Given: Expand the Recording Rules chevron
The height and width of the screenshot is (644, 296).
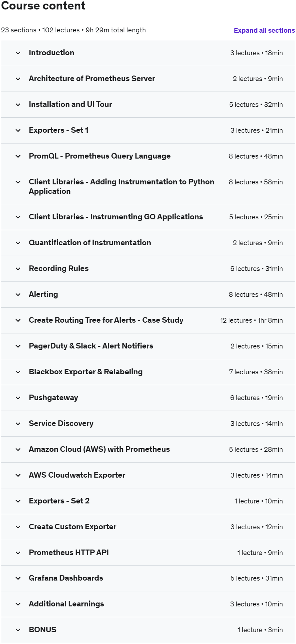Looking at the screenshot, I should pyautogui.click(x=18, y=269).
